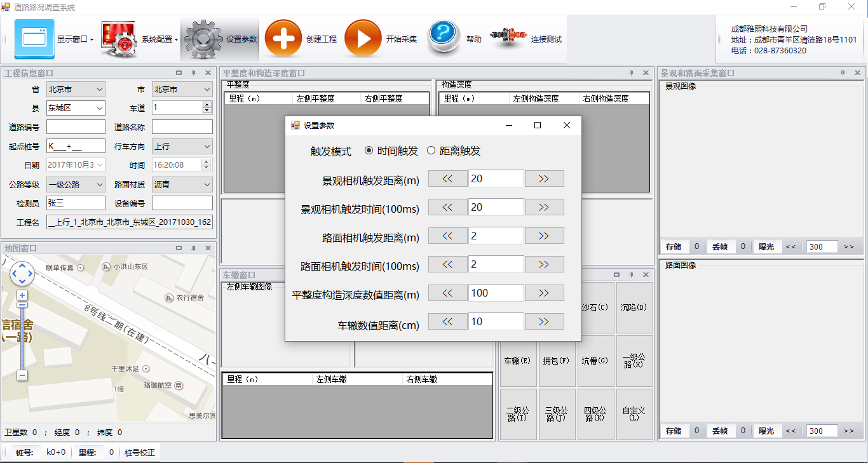Open the 市 dropdown showing 北京市
Viewport: 868px width, 463px height.
182,90
